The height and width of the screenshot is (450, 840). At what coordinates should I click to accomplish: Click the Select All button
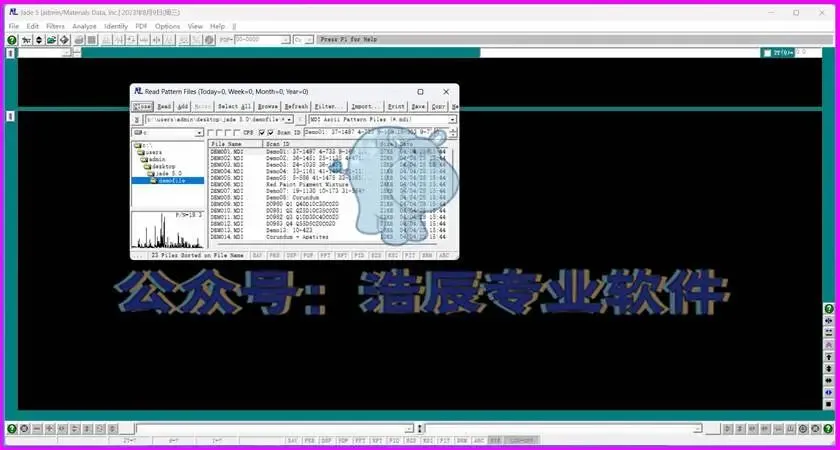(x=234, y=107)
